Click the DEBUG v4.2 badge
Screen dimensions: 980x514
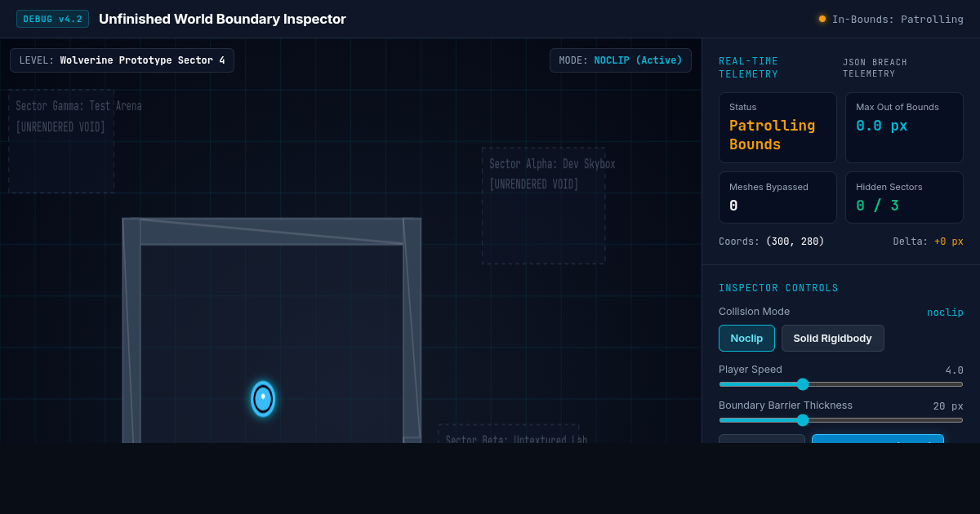tap(52, 19)
